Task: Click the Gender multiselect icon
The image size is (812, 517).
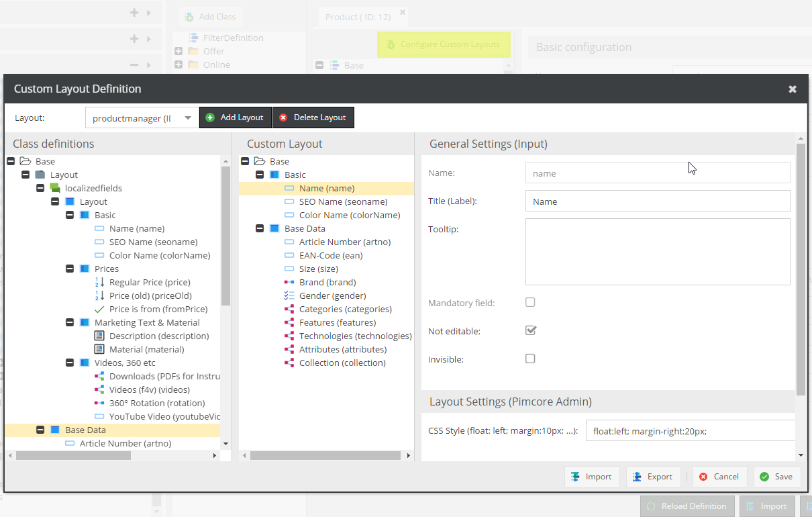Action: (289, 296)
